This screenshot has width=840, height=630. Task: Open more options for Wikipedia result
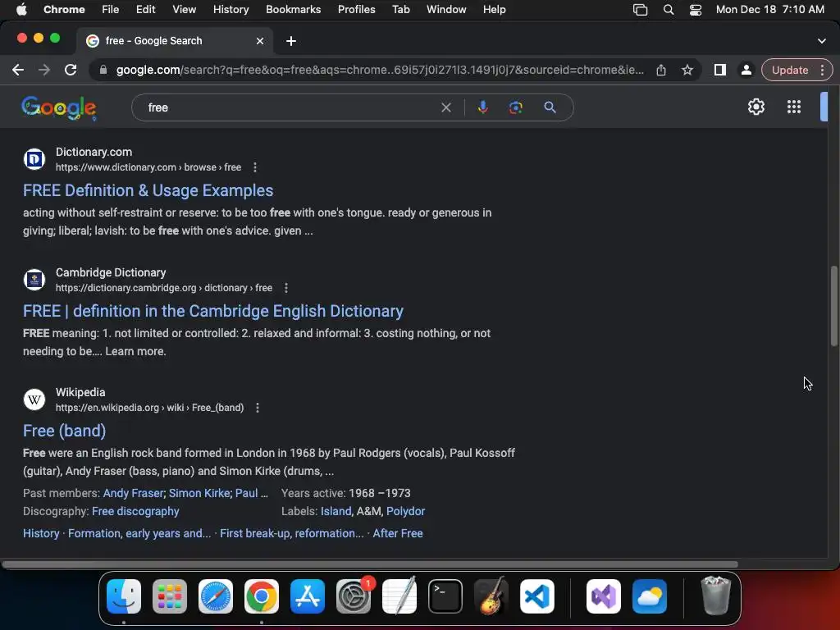pos(258,408)
